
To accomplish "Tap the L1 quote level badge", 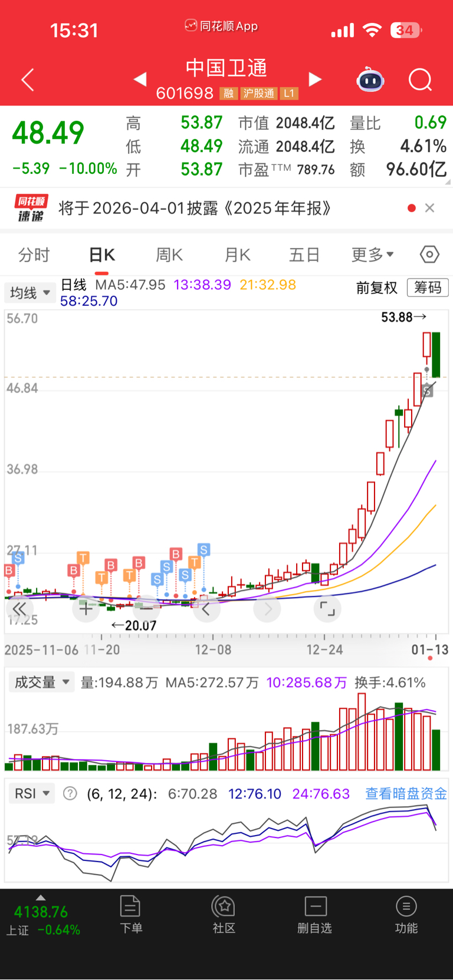I will pyautogui.click(x=289, y=94).
